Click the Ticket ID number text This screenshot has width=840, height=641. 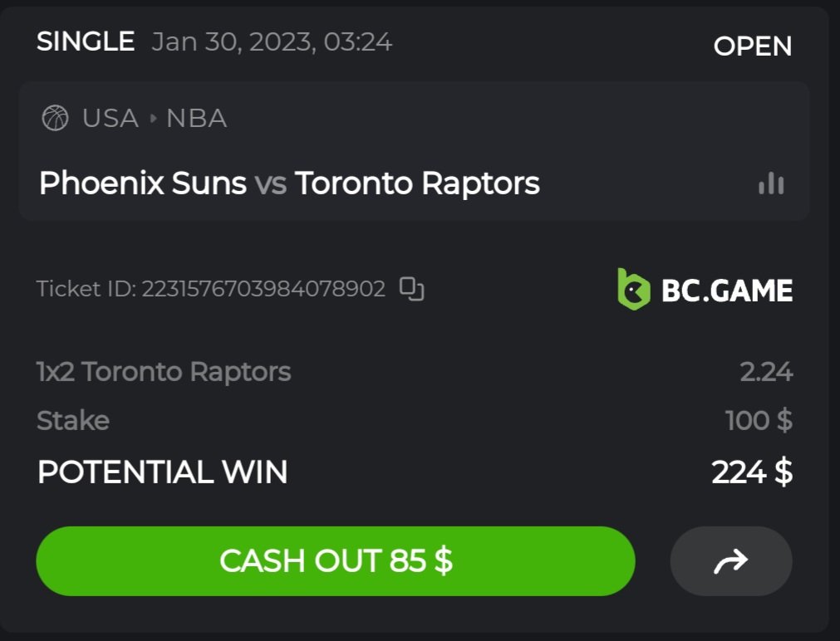click(263, 289)
